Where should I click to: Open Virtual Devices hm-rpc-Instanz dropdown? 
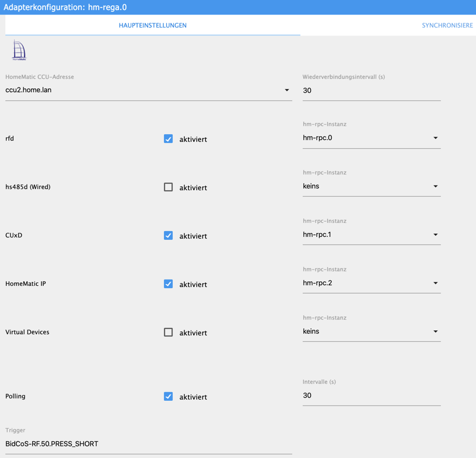pos(372,331)
